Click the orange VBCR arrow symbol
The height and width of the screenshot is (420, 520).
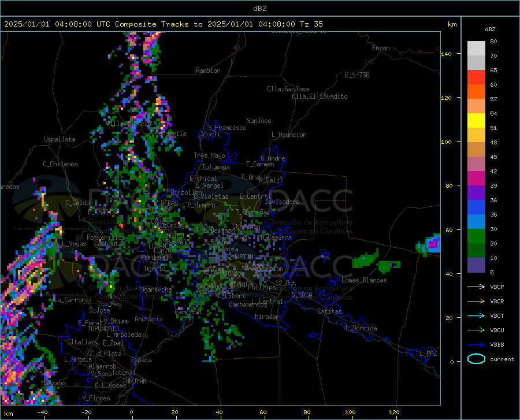[x=476, y=301]
